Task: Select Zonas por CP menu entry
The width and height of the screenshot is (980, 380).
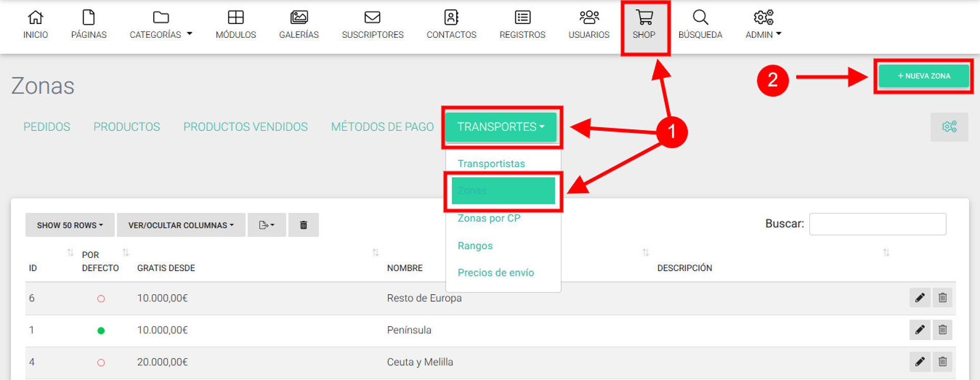Action: 489,218
